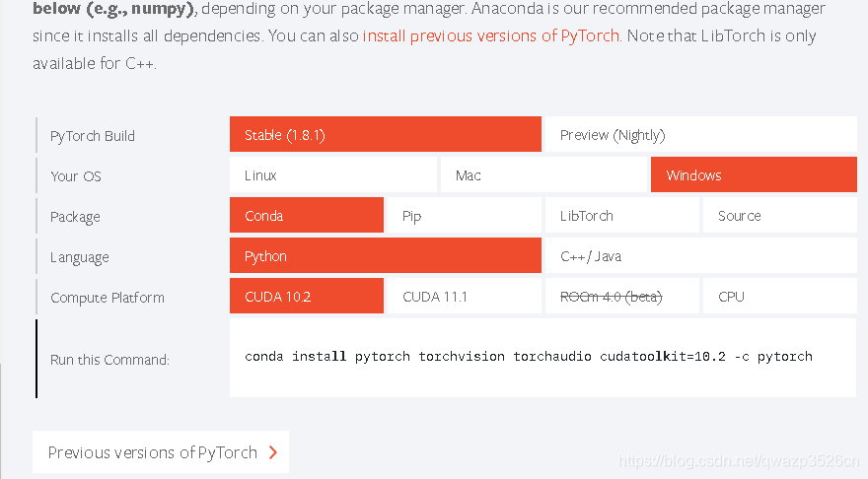868x479 pixels.
Task: Click the Your OS row label
Action: pyautogui.click(x=76, y=176)
